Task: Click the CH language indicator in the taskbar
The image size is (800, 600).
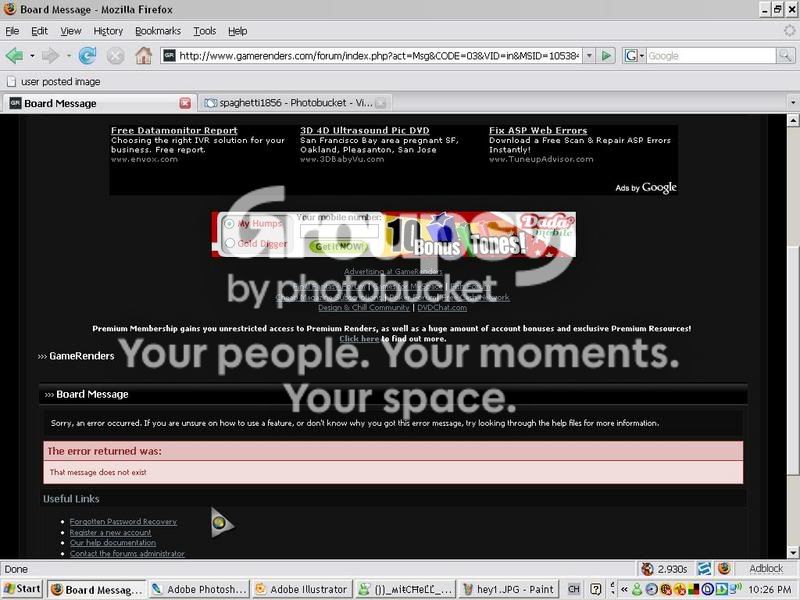Action: (x=573, y=589)
